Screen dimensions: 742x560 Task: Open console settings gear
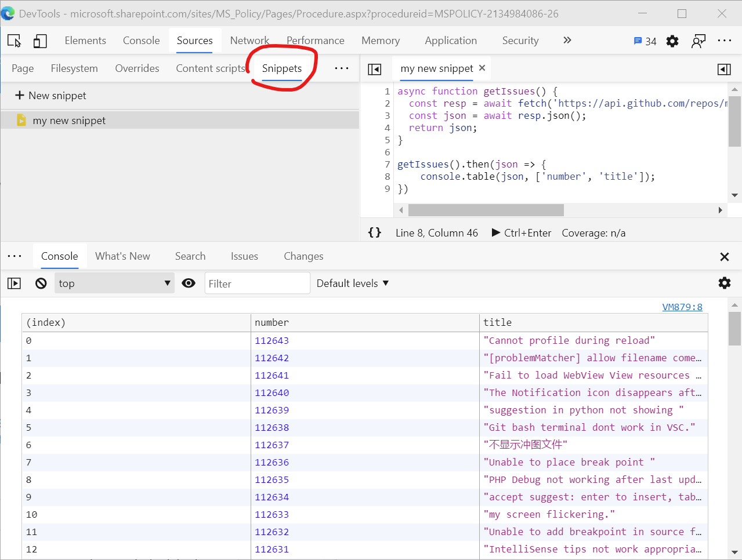(725, 283)
